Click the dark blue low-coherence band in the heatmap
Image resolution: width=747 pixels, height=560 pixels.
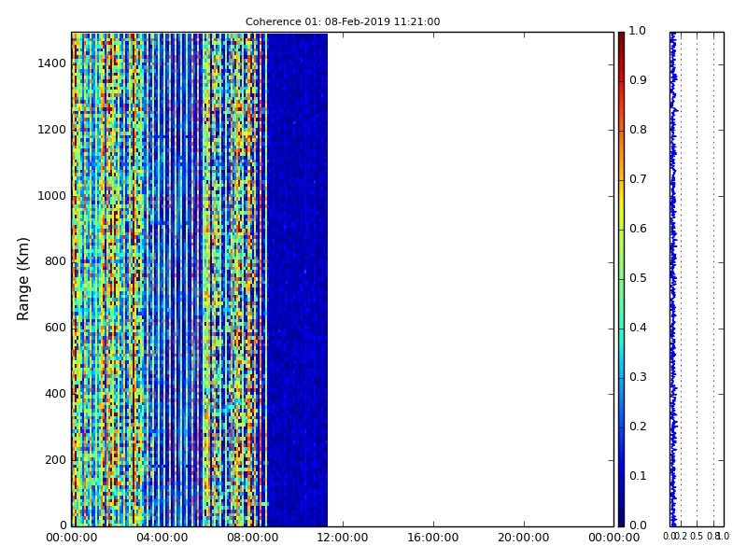(297, 279)
